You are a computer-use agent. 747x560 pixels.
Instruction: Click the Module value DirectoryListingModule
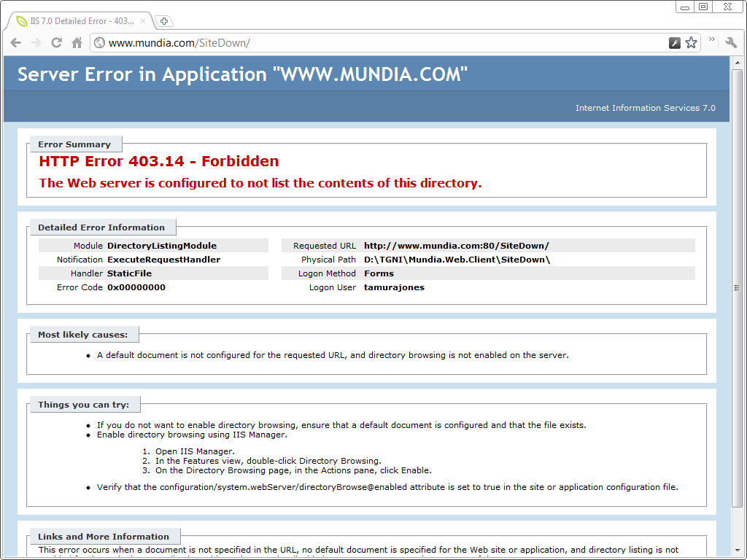(162, 246)
